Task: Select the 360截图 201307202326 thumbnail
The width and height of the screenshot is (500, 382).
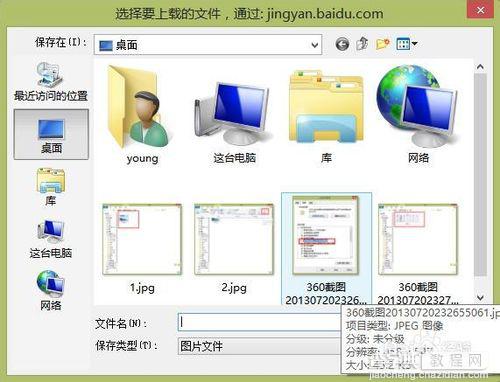Action: [326, 249]
